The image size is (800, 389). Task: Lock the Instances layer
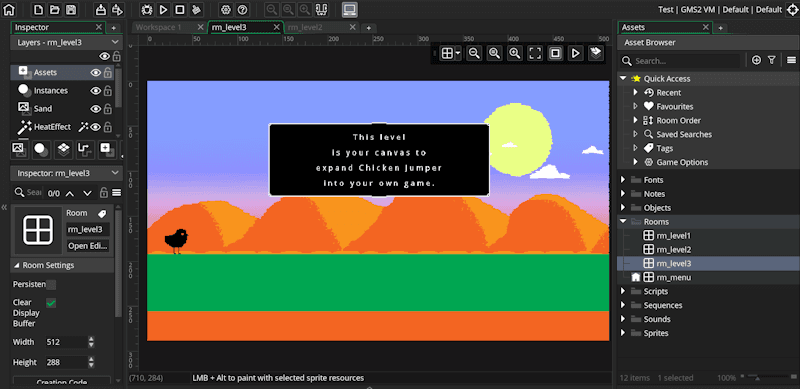tap(108, 91)
